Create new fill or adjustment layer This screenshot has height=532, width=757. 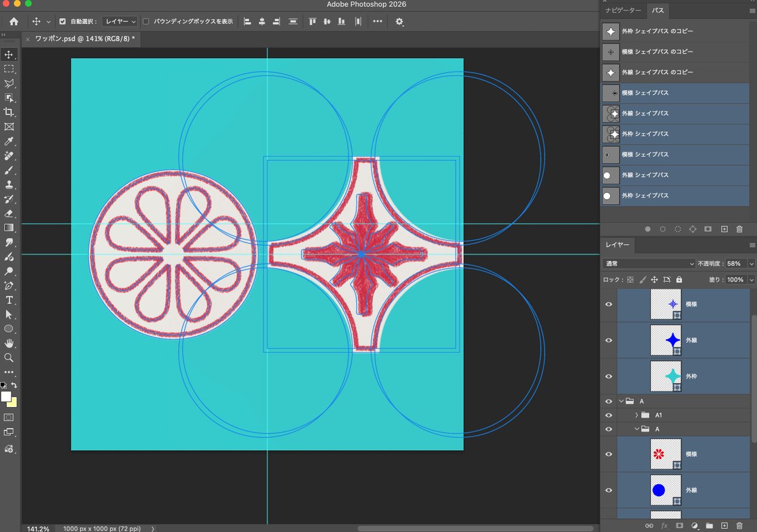click(695, 525)
